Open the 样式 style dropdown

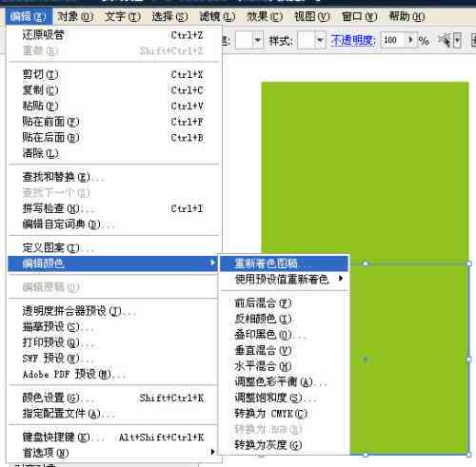point(321,40)
